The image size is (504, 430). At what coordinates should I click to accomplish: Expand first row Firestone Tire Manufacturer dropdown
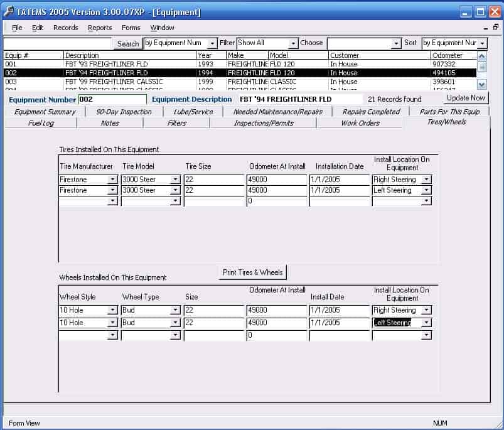point(112,180)
